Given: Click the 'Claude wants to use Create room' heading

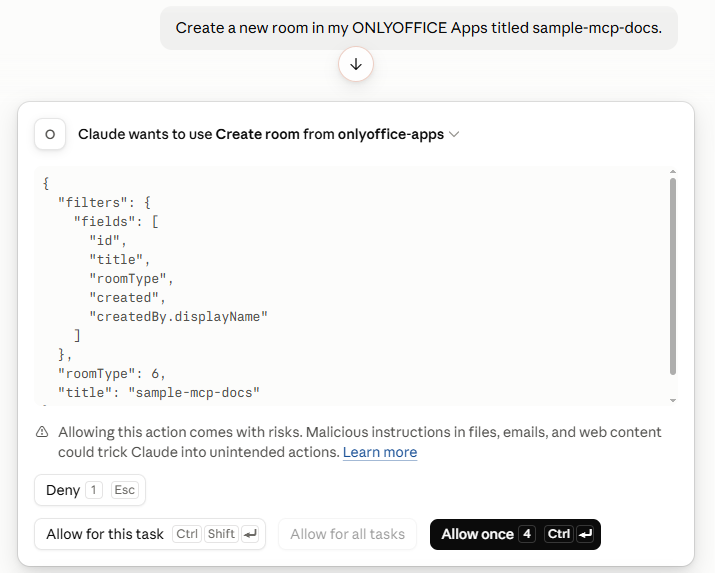Looking at the screenshot, I should [261, 134].
